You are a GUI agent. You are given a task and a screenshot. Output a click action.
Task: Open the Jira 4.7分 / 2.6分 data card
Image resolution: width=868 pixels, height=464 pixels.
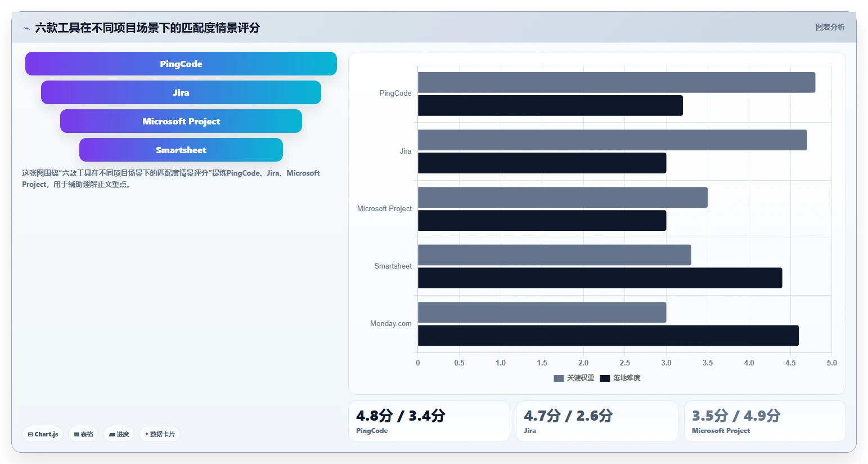pyautogui.click(x=597, y=421)
